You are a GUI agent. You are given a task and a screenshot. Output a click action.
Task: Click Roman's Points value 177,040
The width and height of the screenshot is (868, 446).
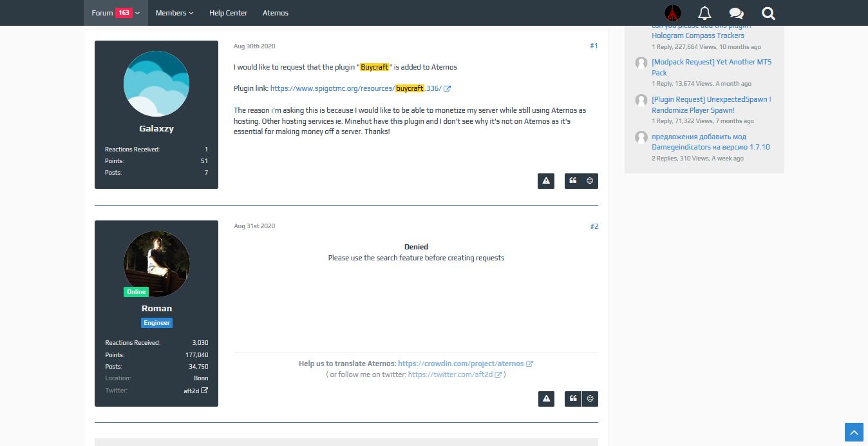click(x=196, y=355)
